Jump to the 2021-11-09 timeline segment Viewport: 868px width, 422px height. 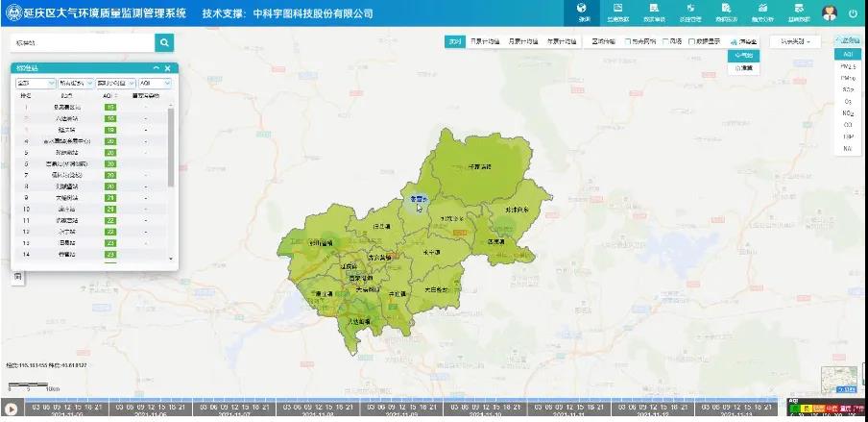(x=401, y=410)
